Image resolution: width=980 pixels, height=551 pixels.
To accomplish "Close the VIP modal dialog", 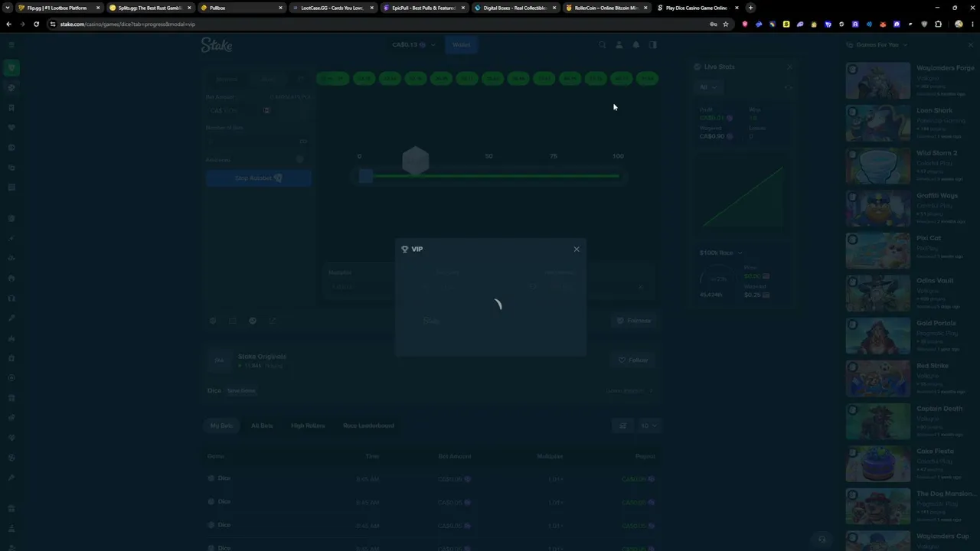I will coord(577,249).
